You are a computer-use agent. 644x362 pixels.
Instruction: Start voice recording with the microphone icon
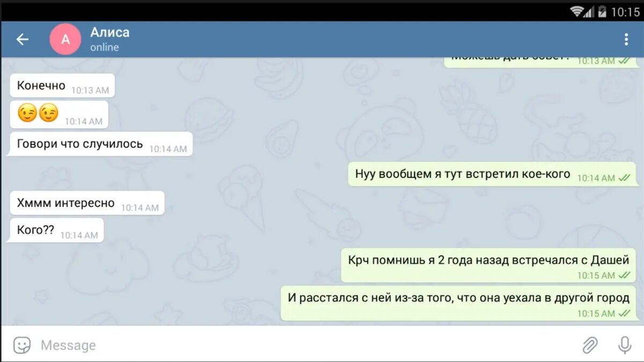[625, 345]
